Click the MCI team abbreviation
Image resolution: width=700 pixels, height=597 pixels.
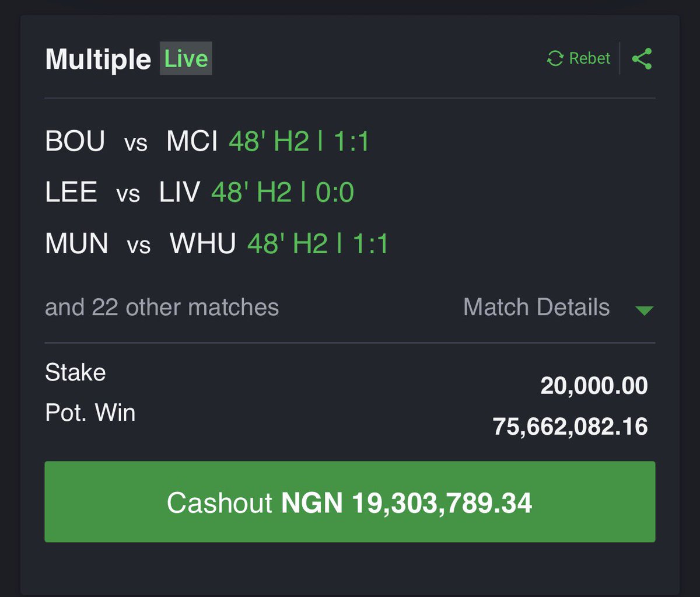pyautogui.click(x=192, y=142)
